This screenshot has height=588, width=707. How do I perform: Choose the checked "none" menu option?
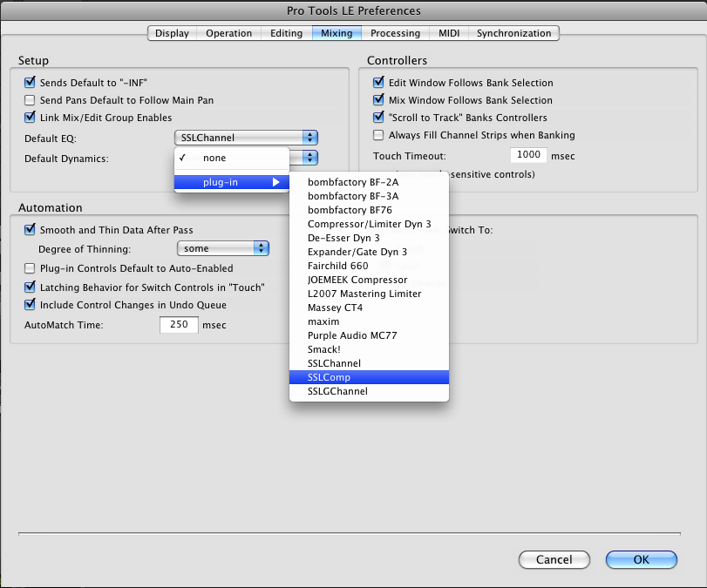(x=232, y=158)
